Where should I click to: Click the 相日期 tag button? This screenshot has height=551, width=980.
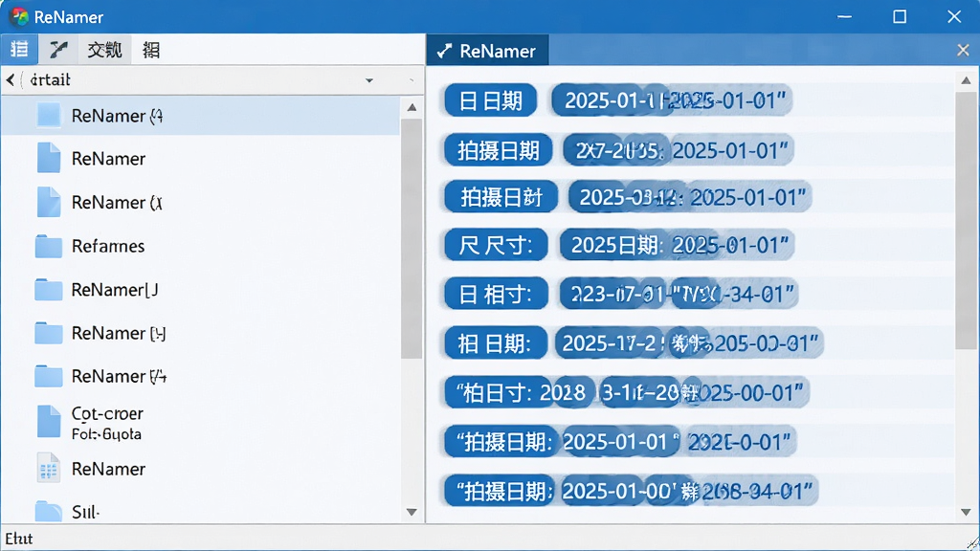coord(495,343)
